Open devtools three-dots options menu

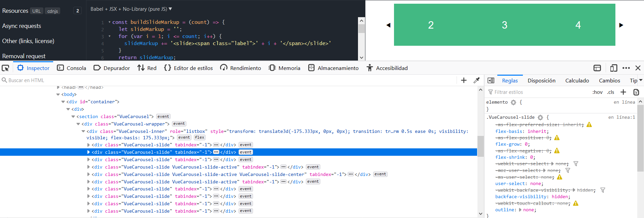626,68
